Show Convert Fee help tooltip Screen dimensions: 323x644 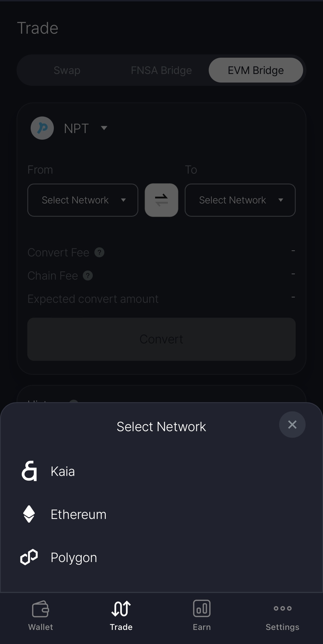[x=99, y=252]
